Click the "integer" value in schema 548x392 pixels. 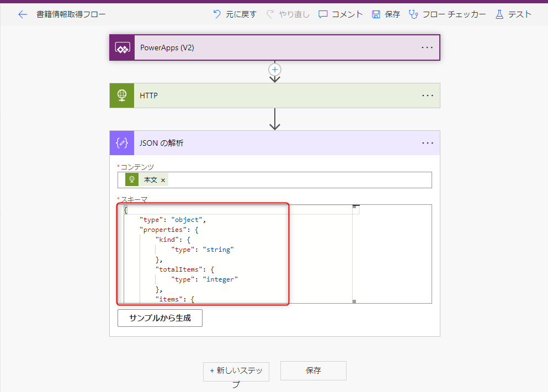220,279
